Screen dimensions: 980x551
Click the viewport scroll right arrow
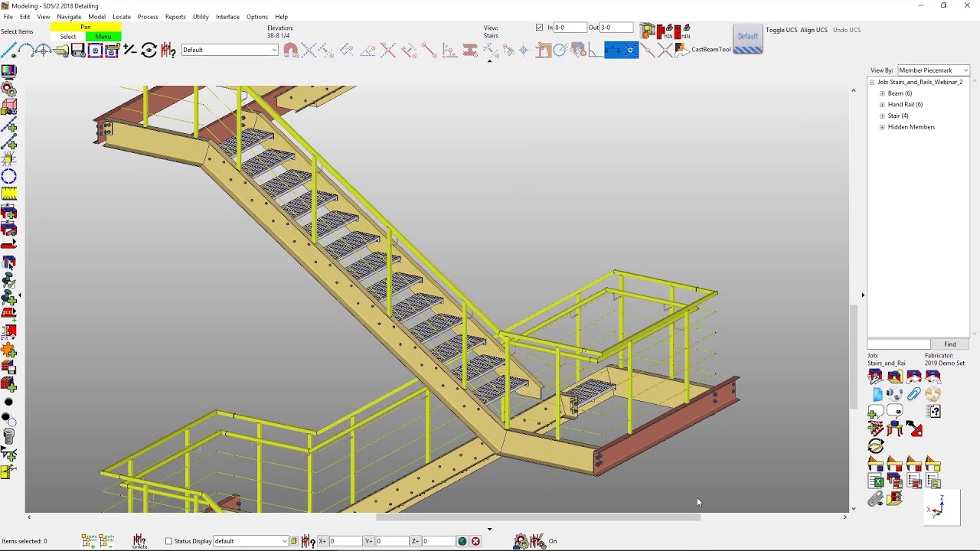tap(844, 517)
